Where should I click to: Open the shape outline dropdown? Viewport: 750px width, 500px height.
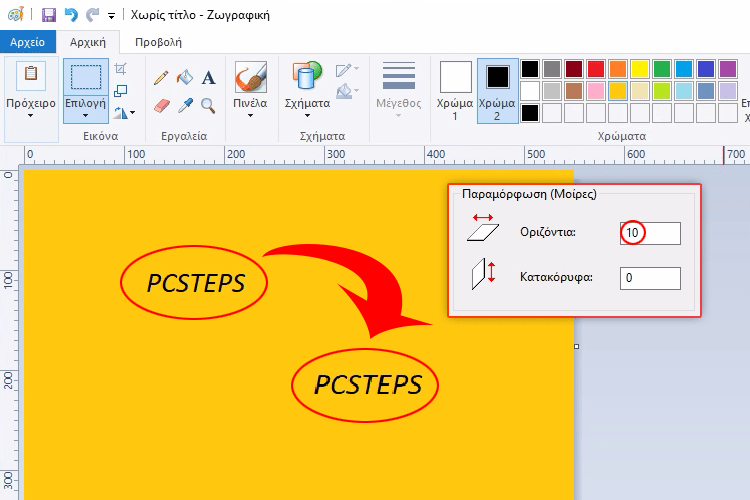347,70
